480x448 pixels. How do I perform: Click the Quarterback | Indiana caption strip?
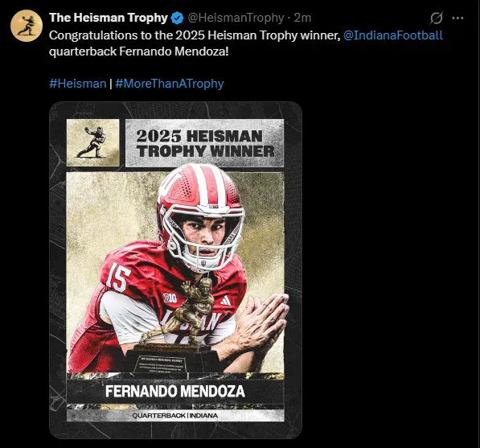(x=175, y=416)
